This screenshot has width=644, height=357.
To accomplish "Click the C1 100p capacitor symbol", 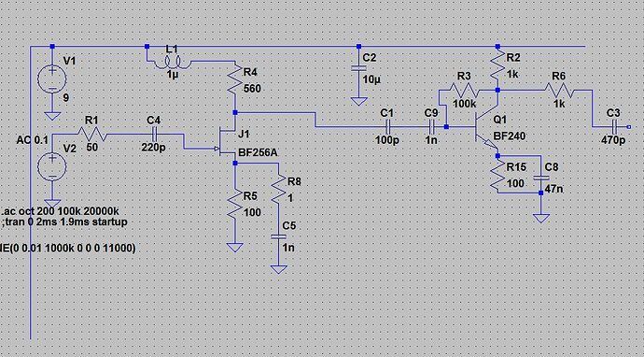I will 387,126.
